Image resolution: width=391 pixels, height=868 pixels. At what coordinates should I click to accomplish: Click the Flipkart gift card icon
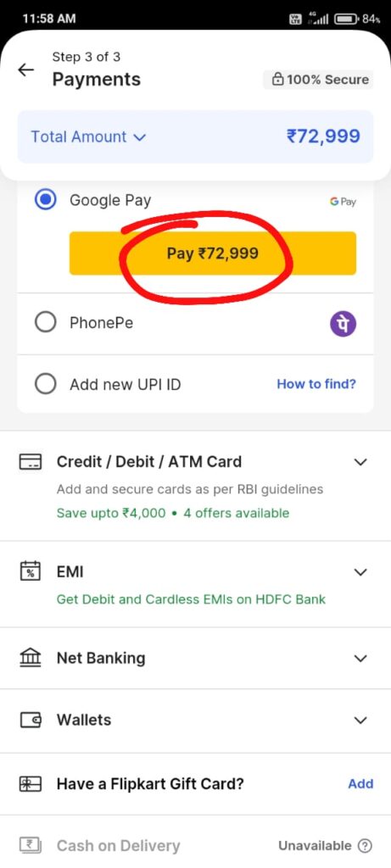coord(31,784)
